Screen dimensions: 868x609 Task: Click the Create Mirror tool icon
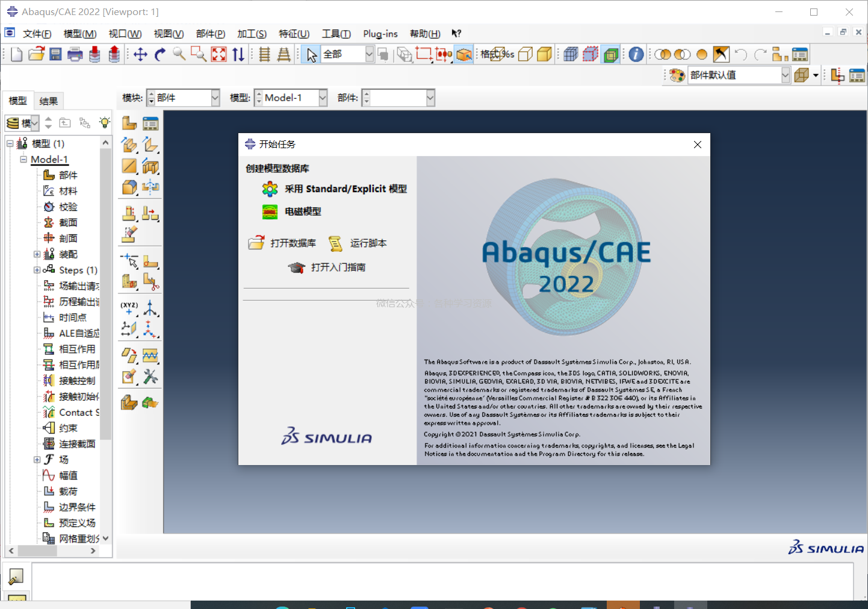pyautogui.click(x=150, y=187)
